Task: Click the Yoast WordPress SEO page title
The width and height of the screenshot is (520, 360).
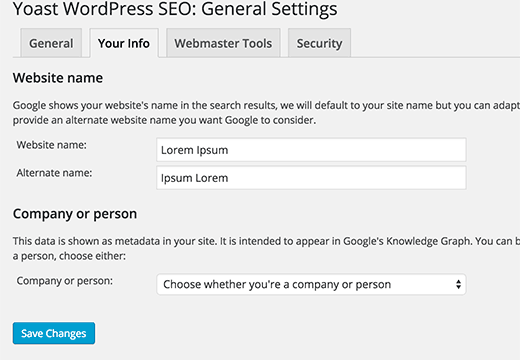Action: tap(175, 9)
